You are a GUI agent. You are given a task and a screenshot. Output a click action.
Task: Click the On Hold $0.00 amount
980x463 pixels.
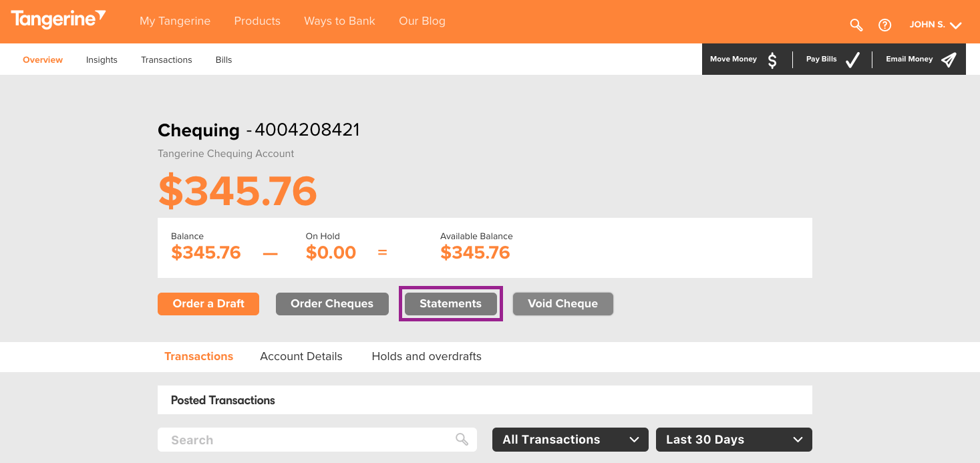331,253
